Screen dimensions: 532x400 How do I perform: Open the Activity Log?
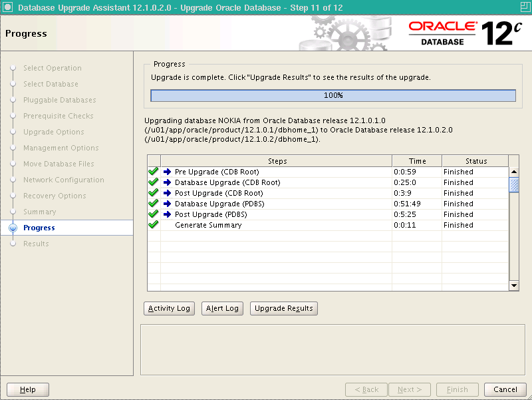[x=169, y=308]
